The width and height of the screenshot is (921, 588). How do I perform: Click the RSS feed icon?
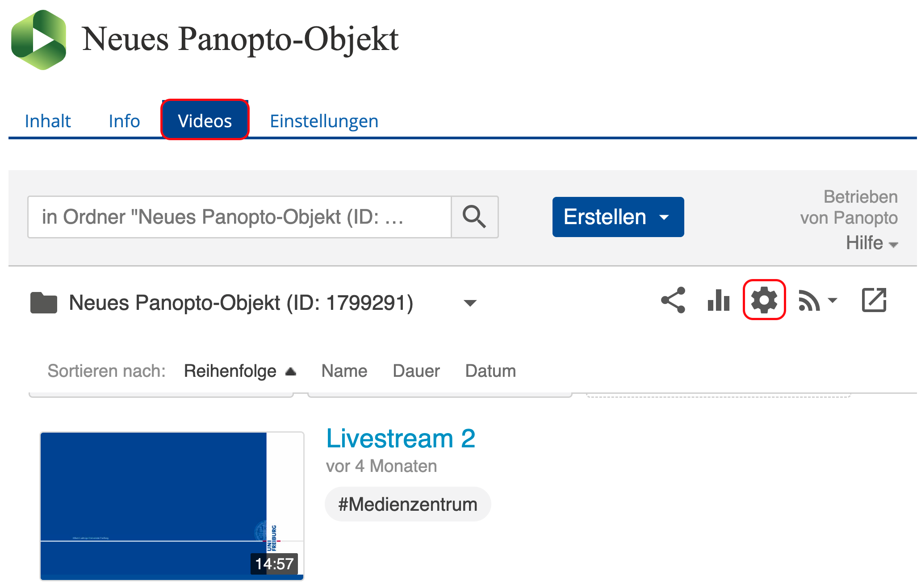pos(809,300)
